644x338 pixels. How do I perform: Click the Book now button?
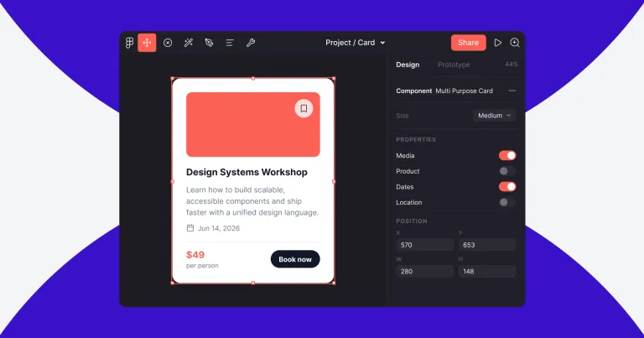pyautogui.click(x=295, y=259)
